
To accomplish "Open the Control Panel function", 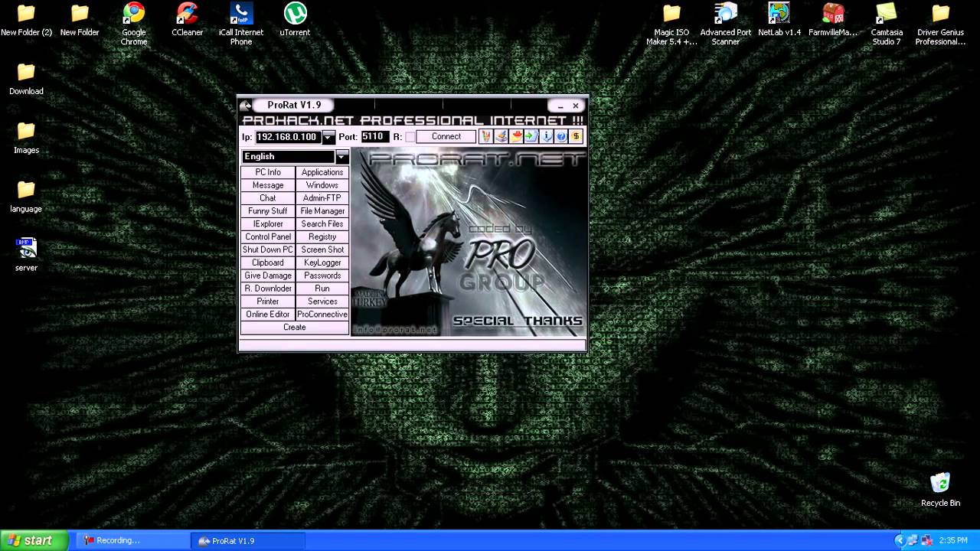I will point(268,237).
